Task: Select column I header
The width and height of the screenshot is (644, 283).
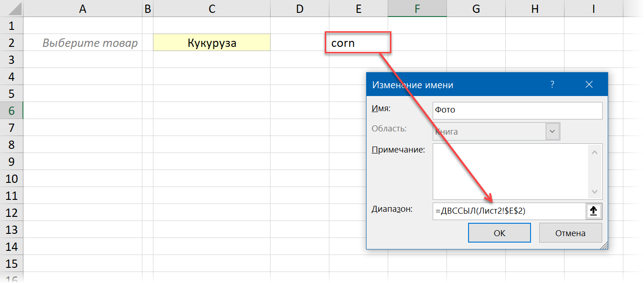Action: pyautogui.click(x=593, y=8)
